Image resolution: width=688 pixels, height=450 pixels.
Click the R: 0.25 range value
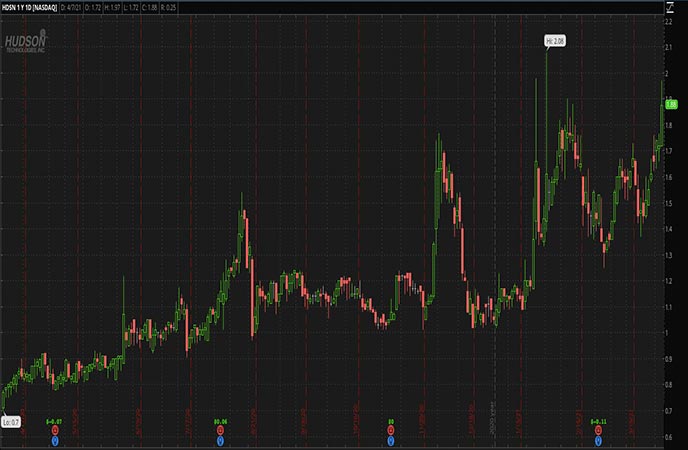point(169,7)
